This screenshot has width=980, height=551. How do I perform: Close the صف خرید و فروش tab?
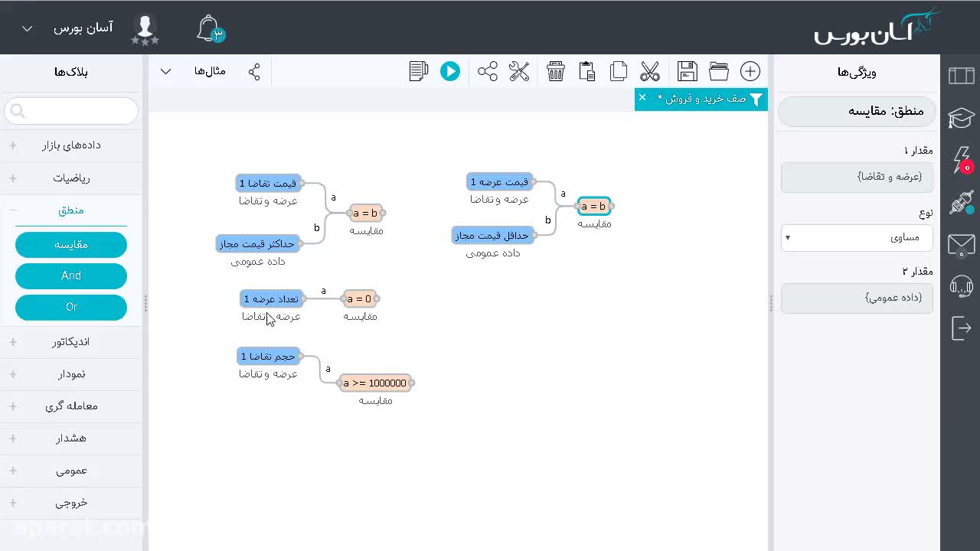(642, 97)
